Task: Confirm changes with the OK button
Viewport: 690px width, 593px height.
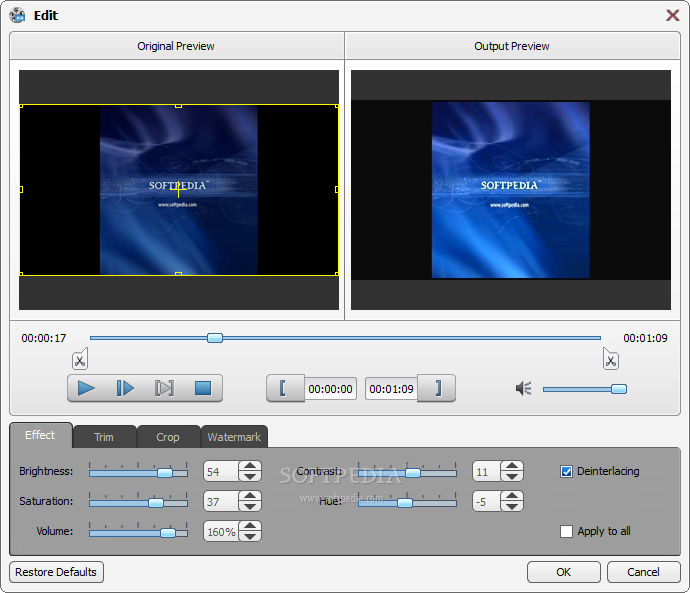Action: (564, 572)
